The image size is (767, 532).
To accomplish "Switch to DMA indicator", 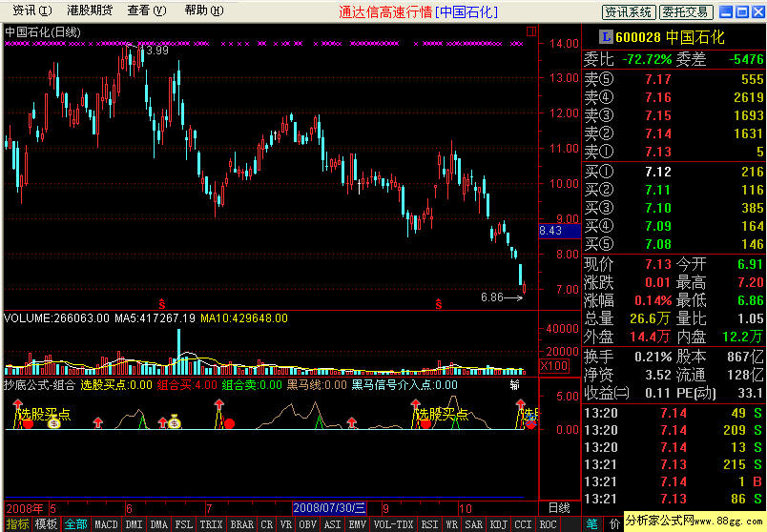I will point(159,524).
